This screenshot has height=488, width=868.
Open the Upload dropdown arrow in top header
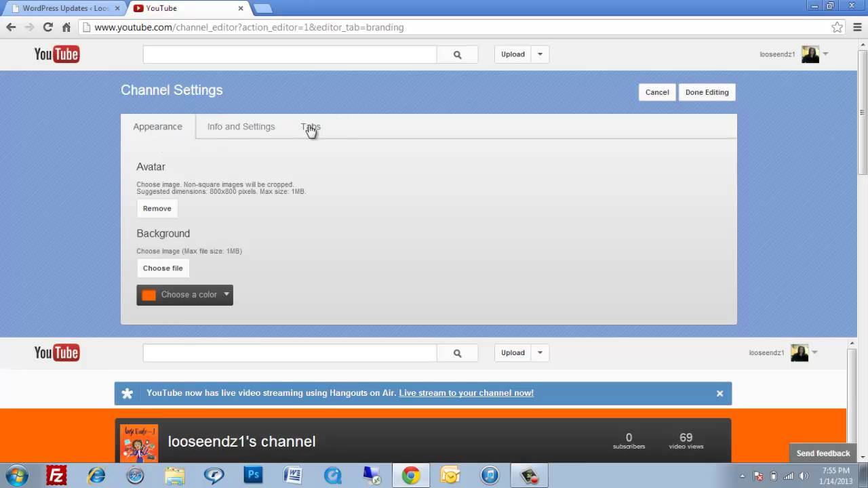click(540, 54)
